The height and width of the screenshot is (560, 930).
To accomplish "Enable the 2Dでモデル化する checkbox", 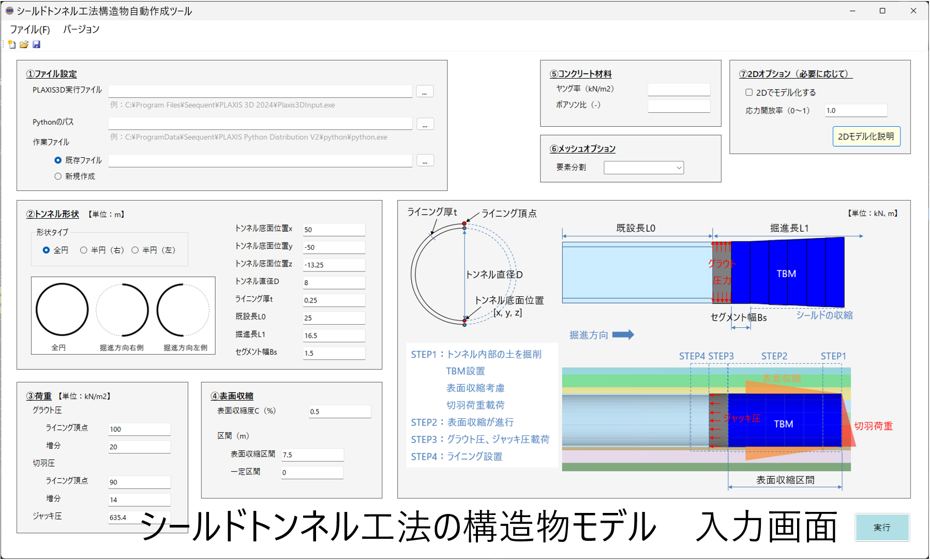I will (x=748, y=93).
